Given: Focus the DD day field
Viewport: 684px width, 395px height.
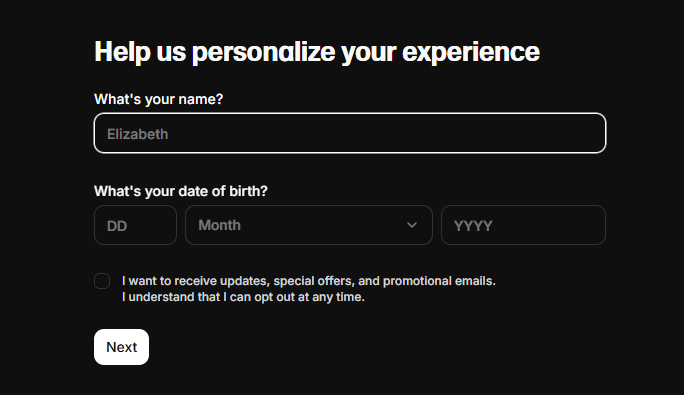Looking at the screenshot, I should click(135, 225).
